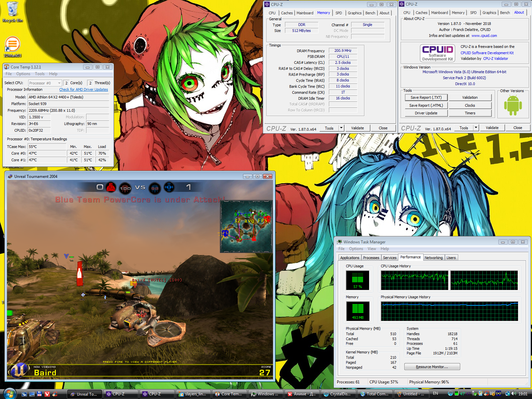
Task: Open the CPU-Z Validator link
Action: pos(495,59)
